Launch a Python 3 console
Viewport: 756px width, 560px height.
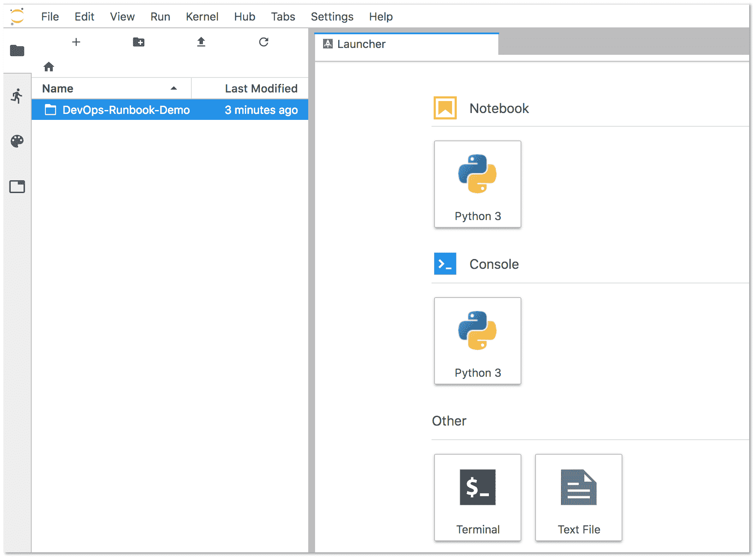tap(477, 341)
